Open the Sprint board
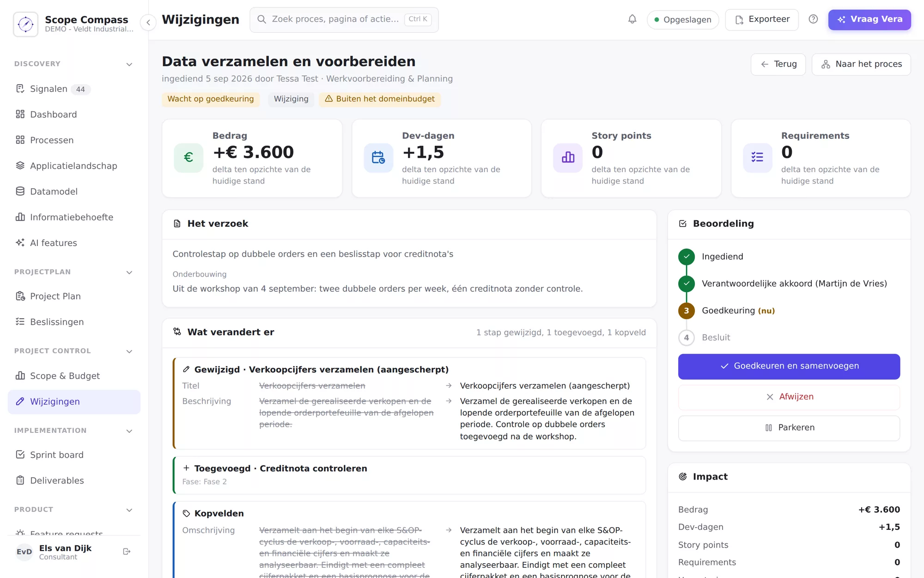Viewport: 924px width, 578px height. tap(74, 455)
